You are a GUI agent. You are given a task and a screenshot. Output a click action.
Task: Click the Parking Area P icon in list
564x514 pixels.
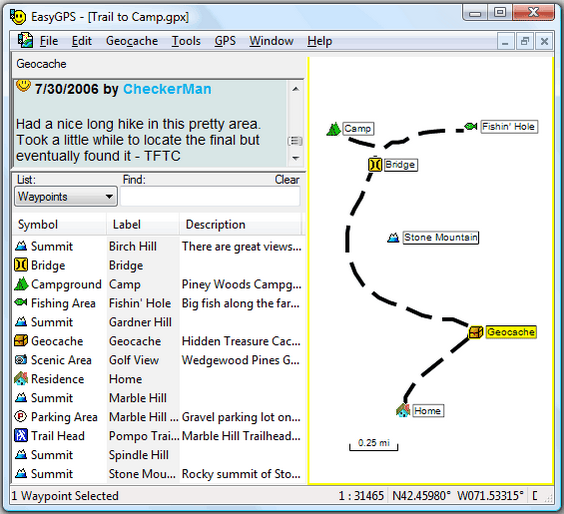click(x=21, y=417)
